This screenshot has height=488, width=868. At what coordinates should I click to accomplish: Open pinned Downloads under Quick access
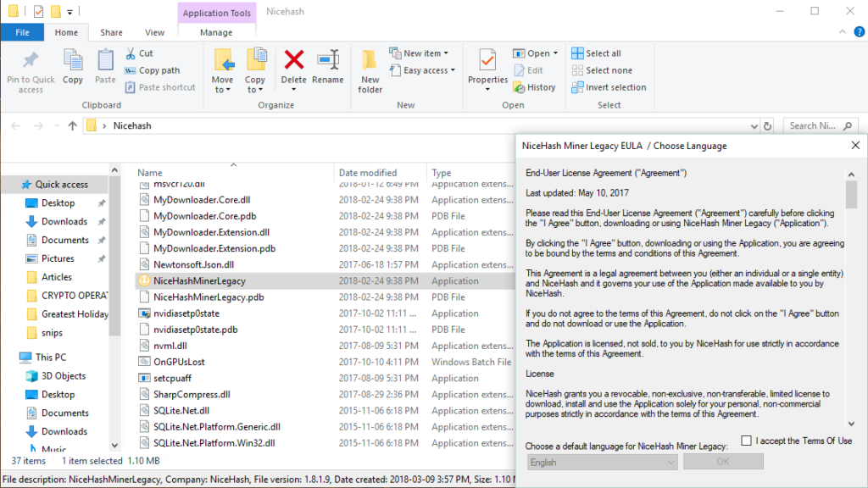click(64, 221)
